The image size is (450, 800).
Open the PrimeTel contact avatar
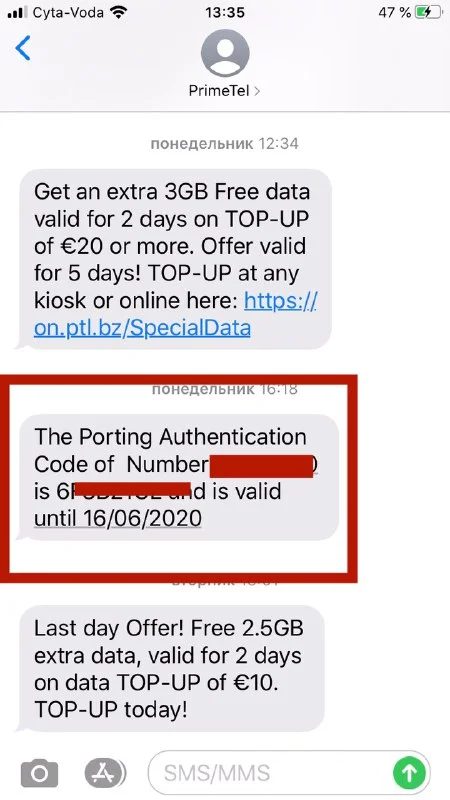(x=225, y=53)
